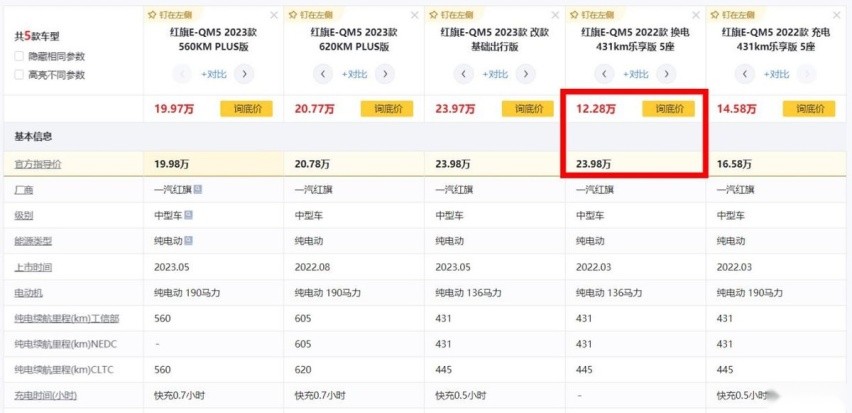Open the 厂商 parameter link
Image resolution: width=852 pixels, height=413 pixels.
(x=24, y=190)
